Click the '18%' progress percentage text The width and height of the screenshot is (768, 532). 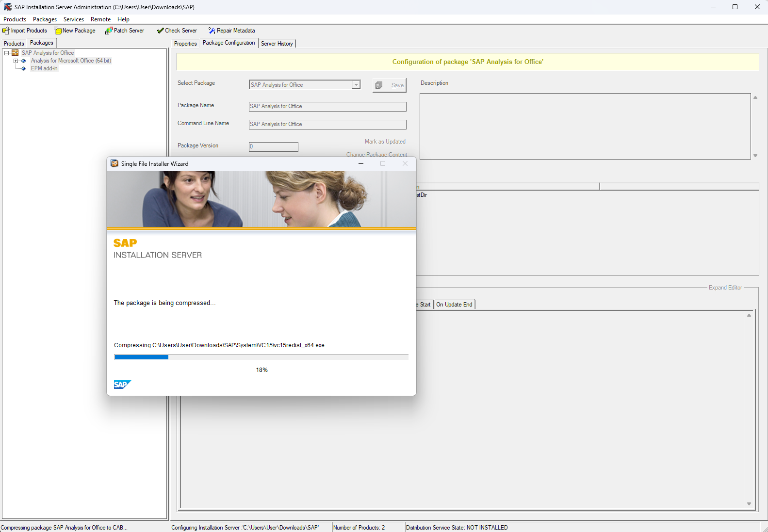[x=261, y=370]
